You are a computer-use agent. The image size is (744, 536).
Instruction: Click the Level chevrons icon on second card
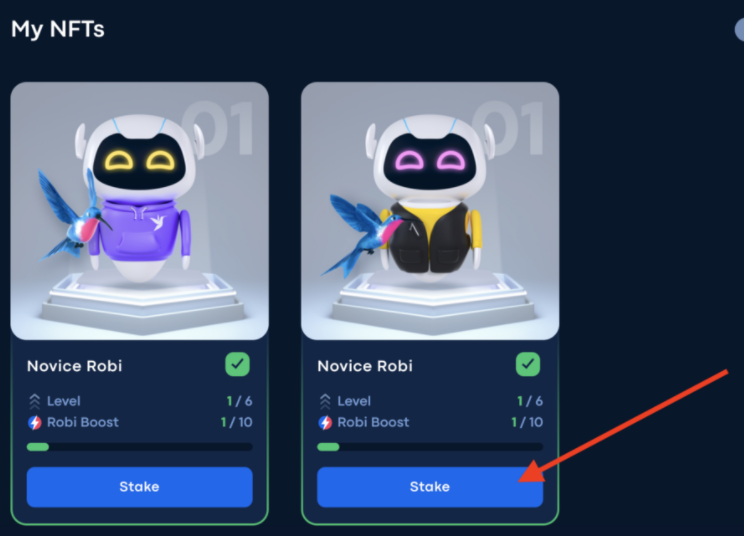tap(325, 401)
